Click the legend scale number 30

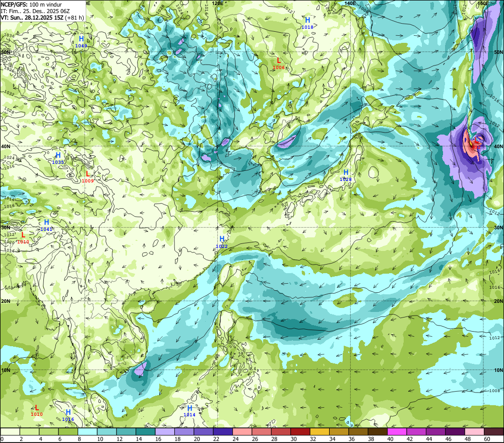coord(294,439)
